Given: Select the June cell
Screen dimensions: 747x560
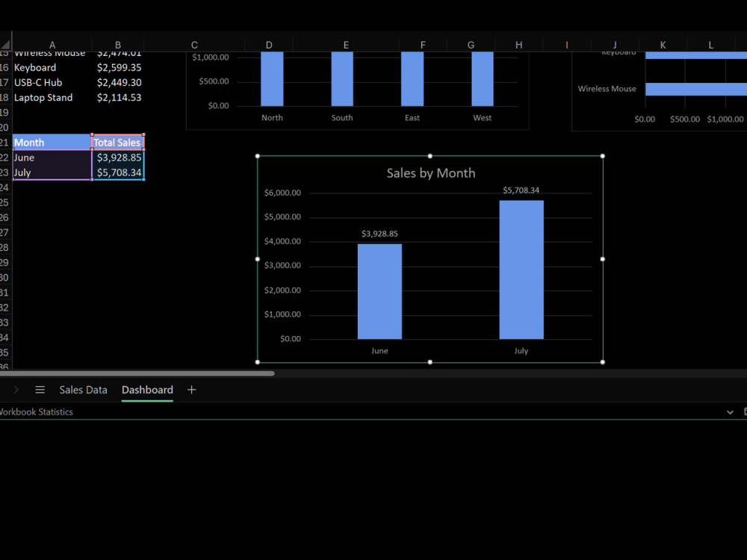Looking at the screenshot, I should [52, 158].
